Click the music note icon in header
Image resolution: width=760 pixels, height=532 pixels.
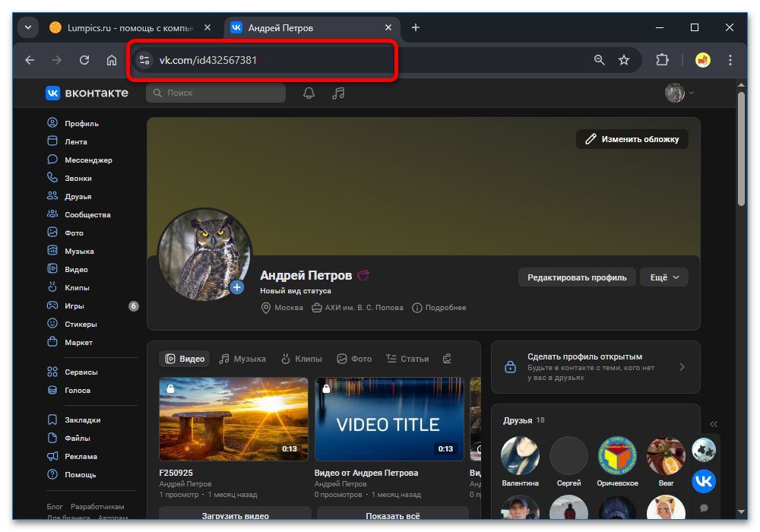[x=338, y=93]
